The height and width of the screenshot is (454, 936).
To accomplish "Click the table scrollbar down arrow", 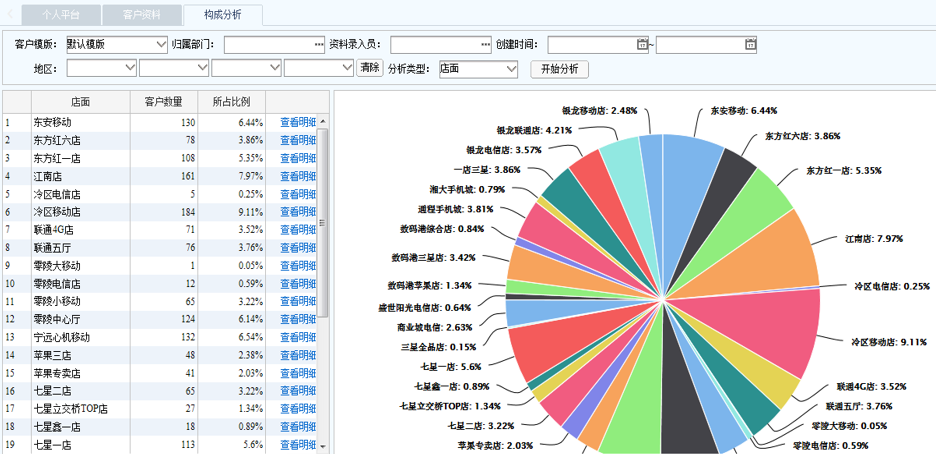I will [x=323, y=444].
